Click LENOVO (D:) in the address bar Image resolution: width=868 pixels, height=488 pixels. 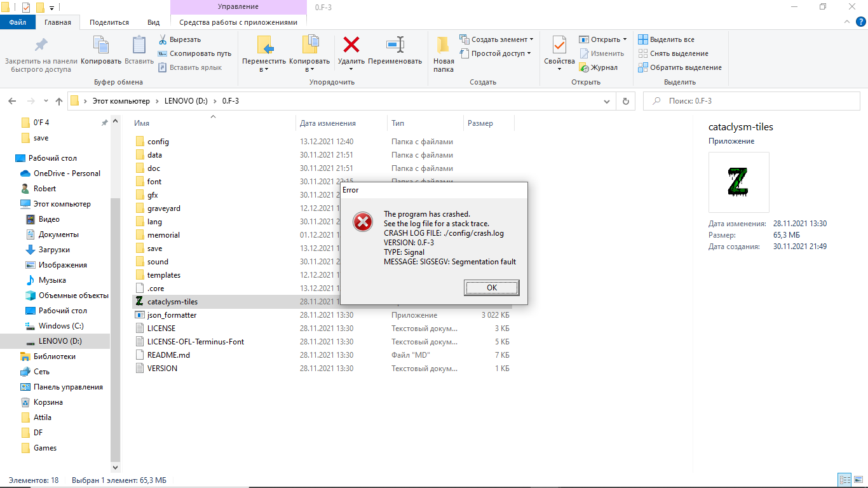point(186,101)
